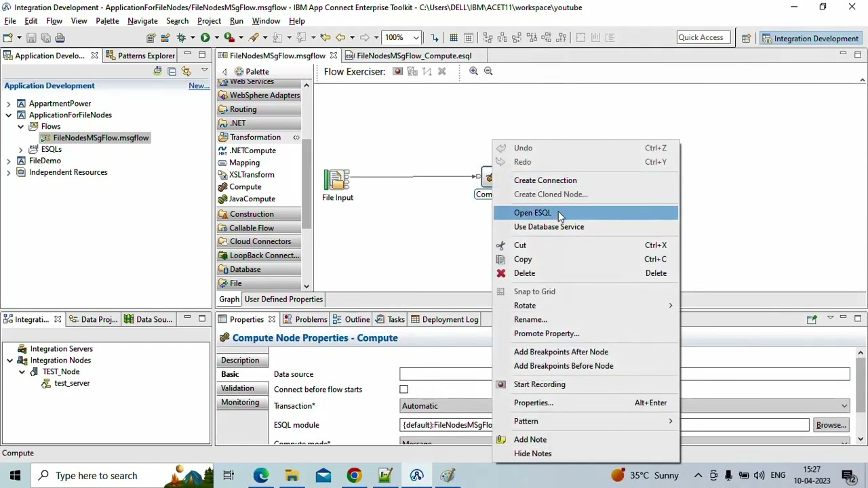Click the Save disk toolbar icon
The image size is (868, 488).
click(31, 38)
